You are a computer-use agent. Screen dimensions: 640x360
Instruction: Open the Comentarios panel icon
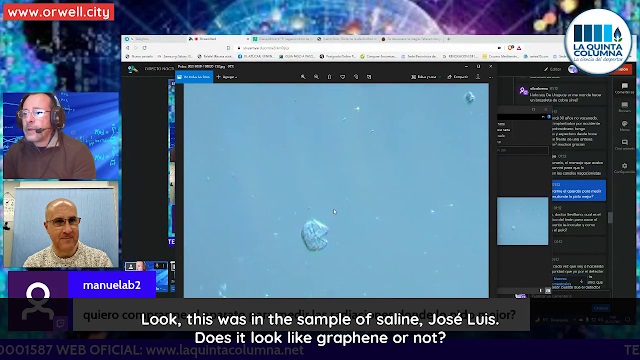[x=624, y=88]
